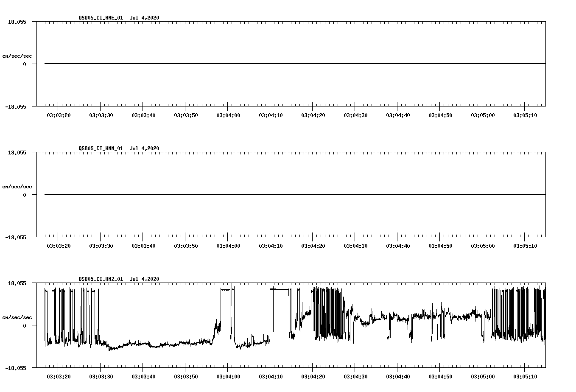This screenshot has height=392, width=576.
Task: Select the 03:04:40 time label under HNN plot
Action: point(398,246)
